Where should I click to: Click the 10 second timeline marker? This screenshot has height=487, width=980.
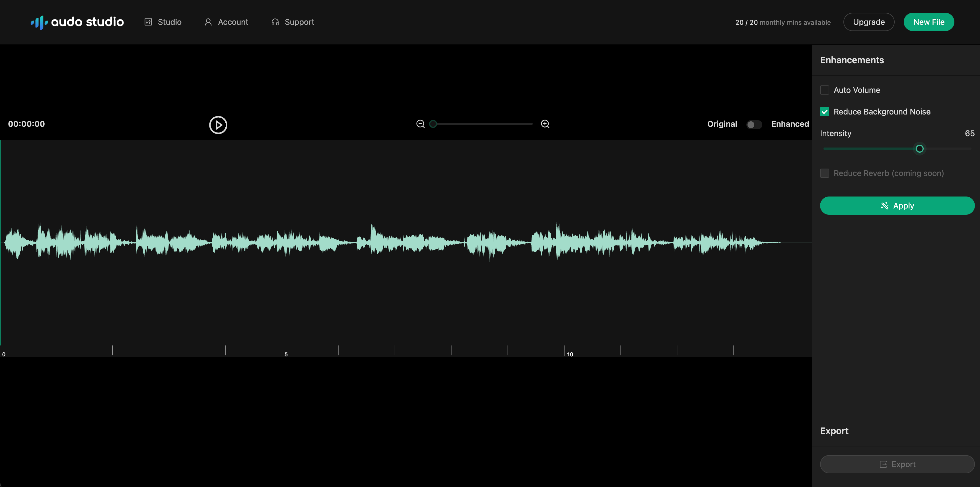point(569,354)
